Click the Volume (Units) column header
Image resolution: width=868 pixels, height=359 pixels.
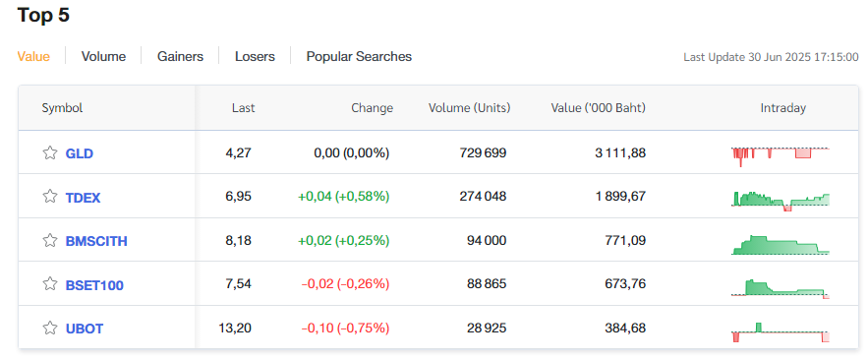click(470, 108)
